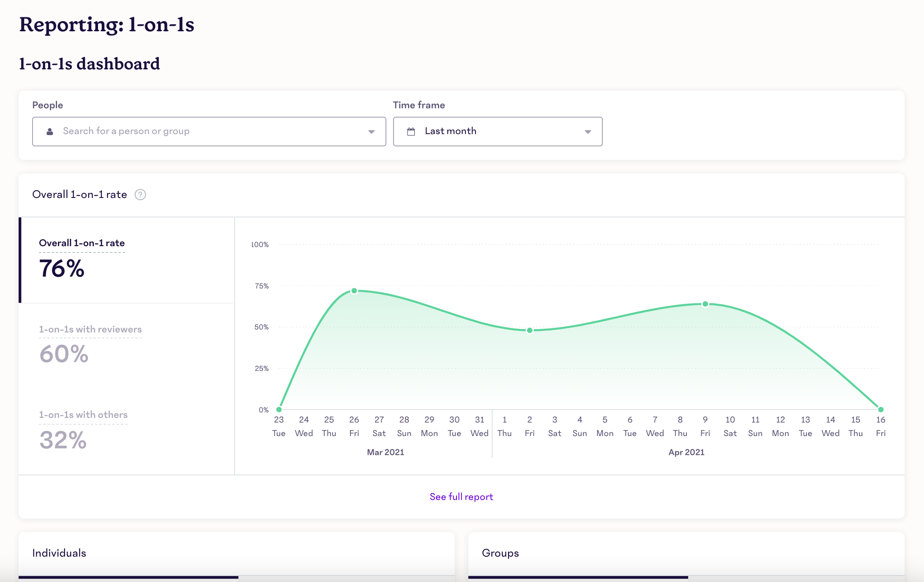Open the Last month time frame dropdown

coord(498,132)
